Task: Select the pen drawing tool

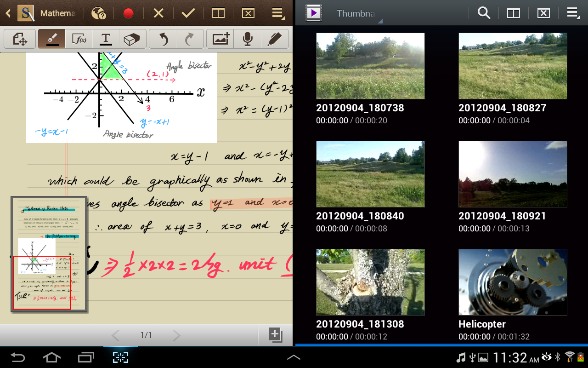Action: click(x=51, y=39)
